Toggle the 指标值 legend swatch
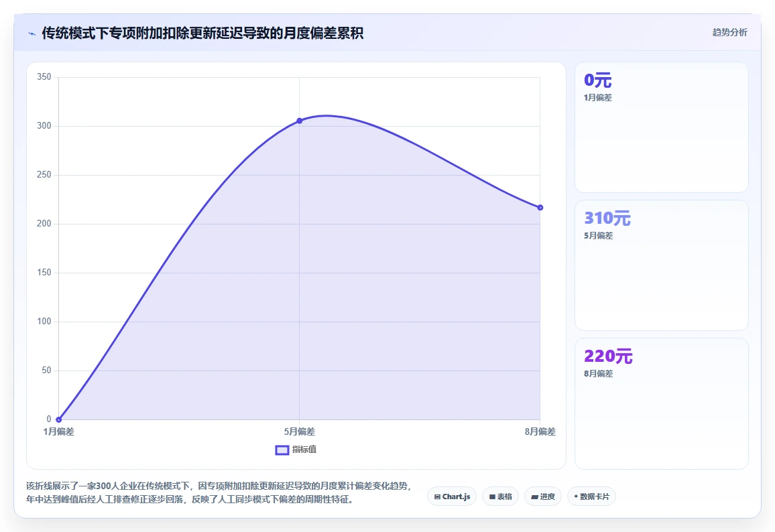The image size is (775, 532). [x=282, y=450]
